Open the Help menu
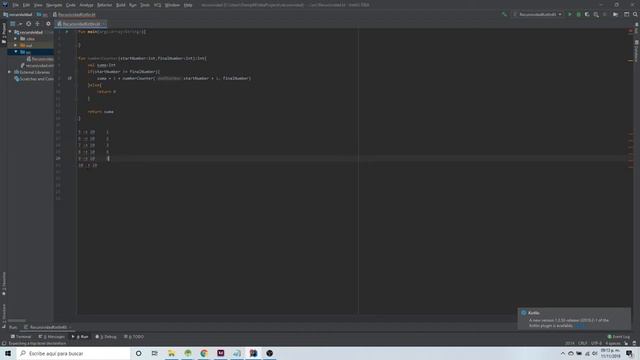Screen dimensions: 640x360 coord(188,5)
